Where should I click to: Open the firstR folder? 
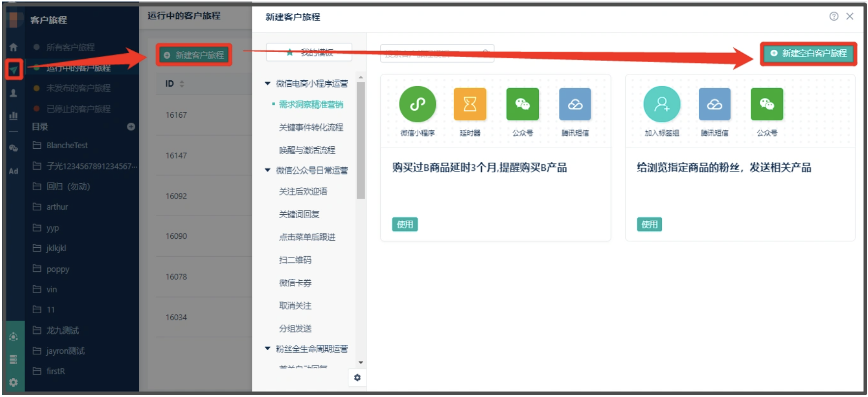click(x=55, y=371)
